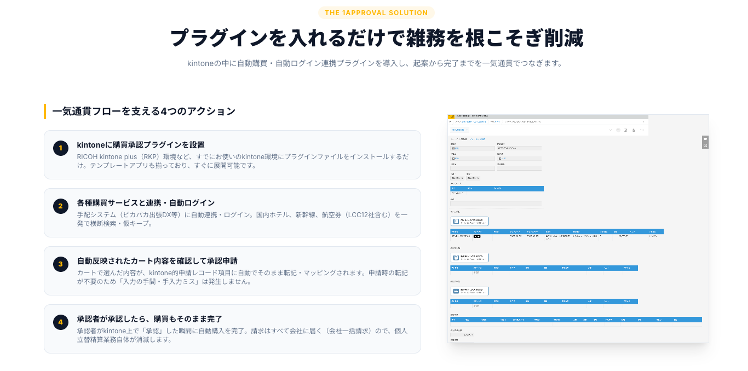Screen dimensions: 748x371
Task: Select the number 2 step badge icon
Action: (61, 206)
